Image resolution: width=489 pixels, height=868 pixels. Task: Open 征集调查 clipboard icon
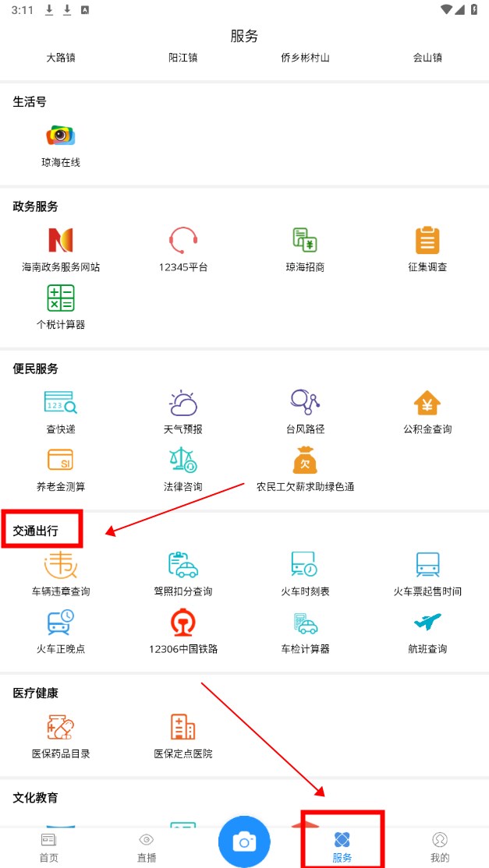tap(427, 240)
